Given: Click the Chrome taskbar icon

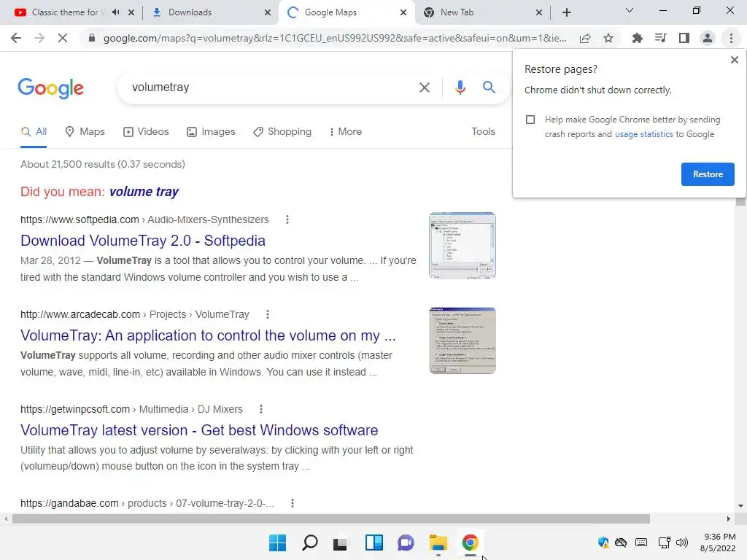Looking at the screenshot, I should coord(470,542).
